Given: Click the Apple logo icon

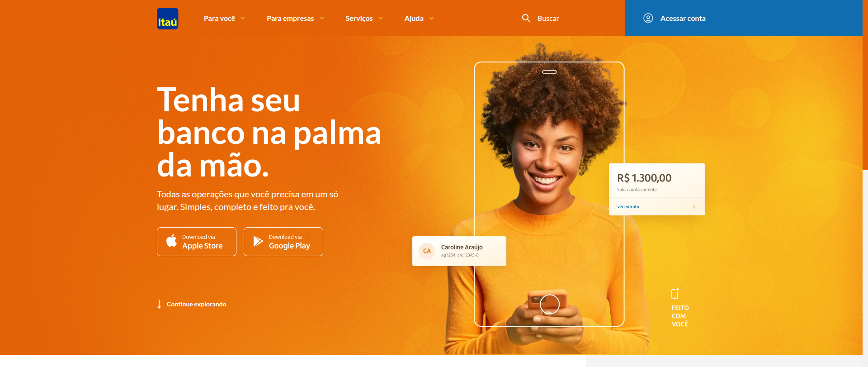Looking at the screenshot, I should tap(171, 241).
